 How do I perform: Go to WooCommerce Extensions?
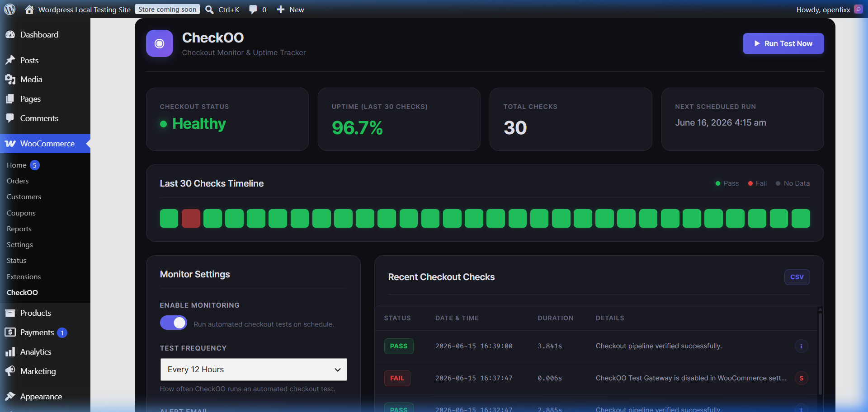[x=24, y=276]
